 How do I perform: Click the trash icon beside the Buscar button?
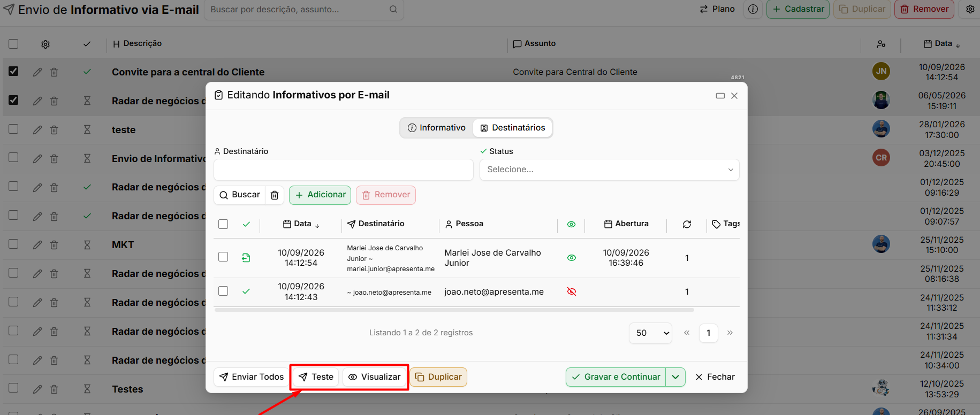(275, 195)
